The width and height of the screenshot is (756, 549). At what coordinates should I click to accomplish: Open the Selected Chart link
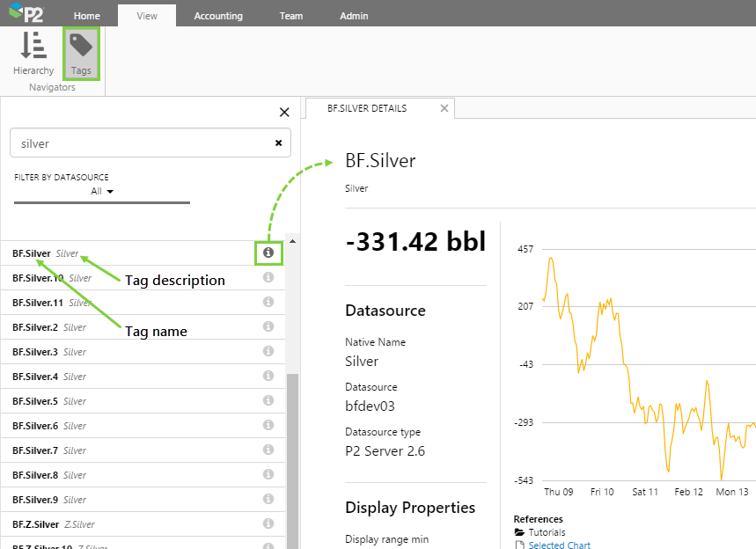tap(559, 545)
